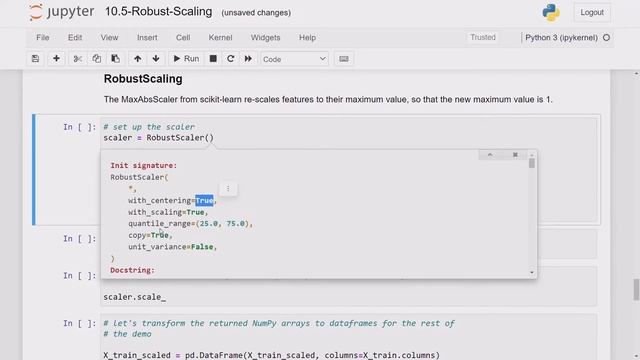Expand the tooltip with caret icon
The width and height of the screenshot is (640, 360).
click(x=490, y=155)
